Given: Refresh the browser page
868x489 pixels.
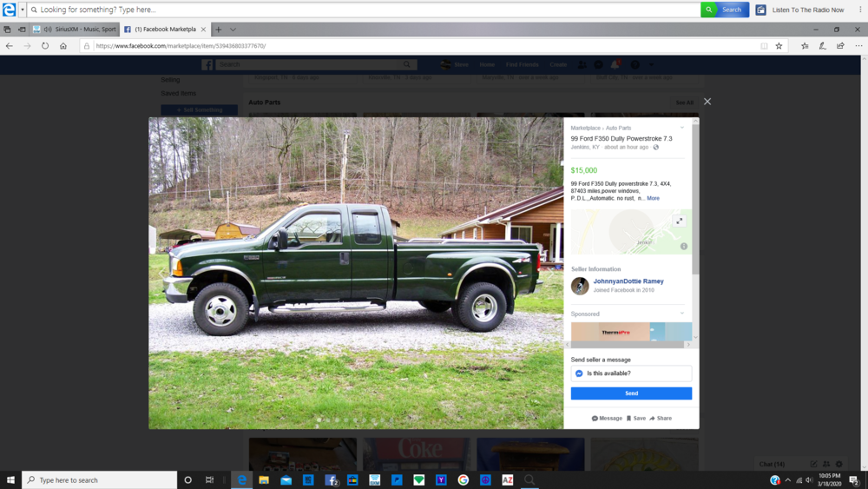Looking at the screenshot, I should pos(45,46).
